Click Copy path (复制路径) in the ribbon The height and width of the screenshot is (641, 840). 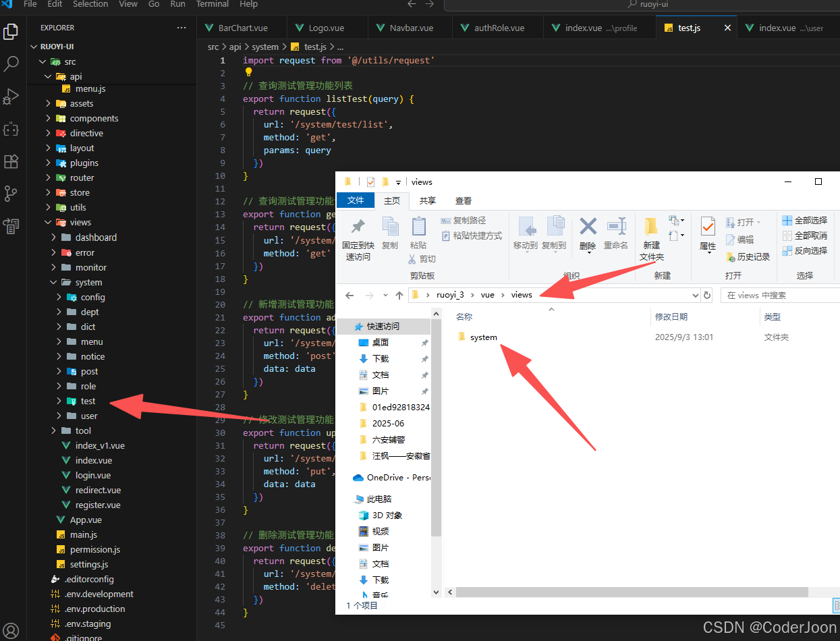click(x=463, y=221)
